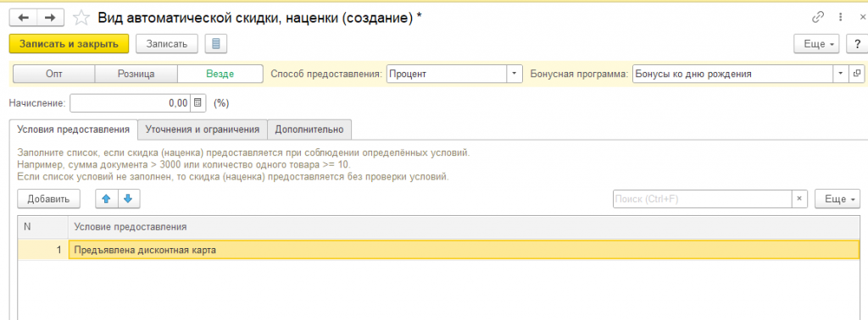Click Бонусная программа field value
The image size is (868, 320).
(733, 74)
